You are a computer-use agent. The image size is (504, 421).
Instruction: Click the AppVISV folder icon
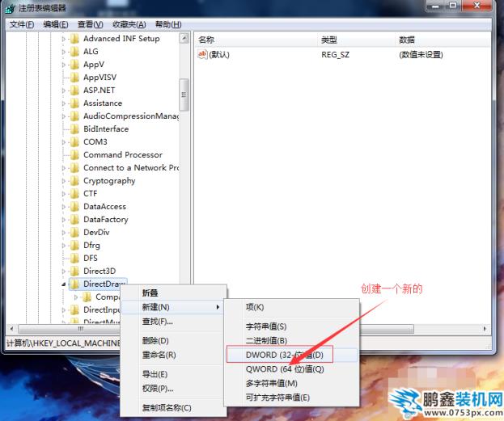(74, 78)
